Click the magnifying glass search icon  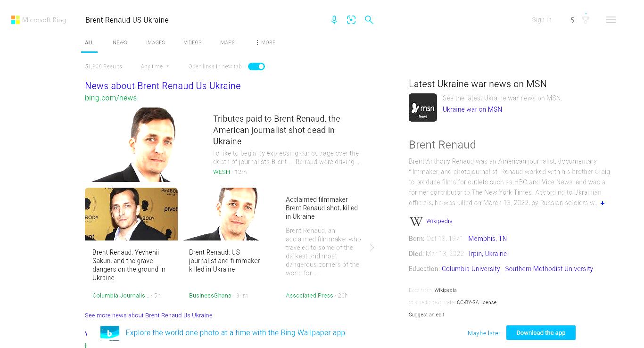click(369, 20)
